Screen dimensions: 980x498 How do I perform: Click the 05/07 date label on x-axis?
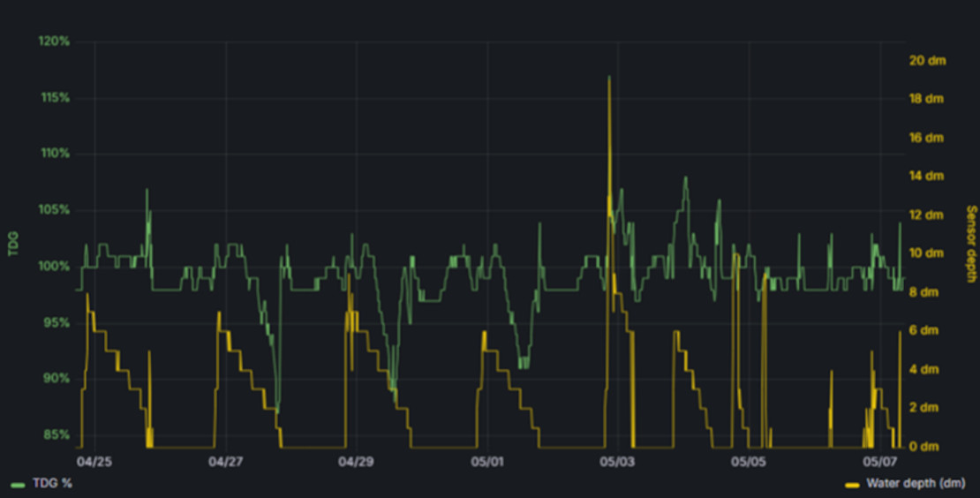click(x=879, y=462)
